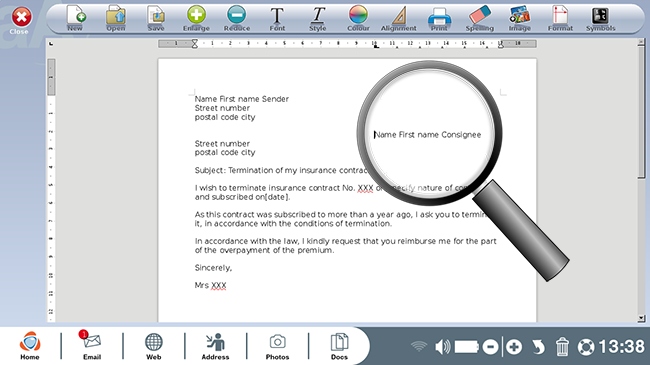
Task: Close the word processor with red X
Action: coord(21,20)
